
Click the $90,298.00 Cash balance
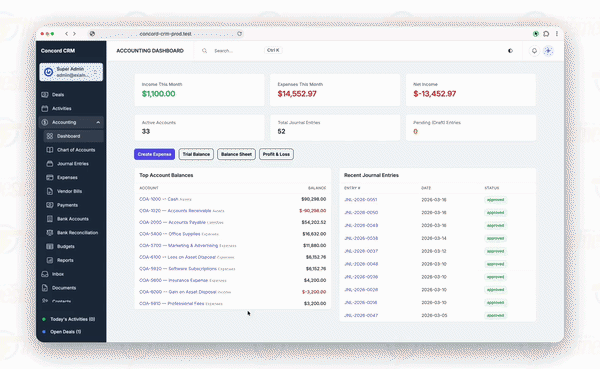click(x=313, y=199)
